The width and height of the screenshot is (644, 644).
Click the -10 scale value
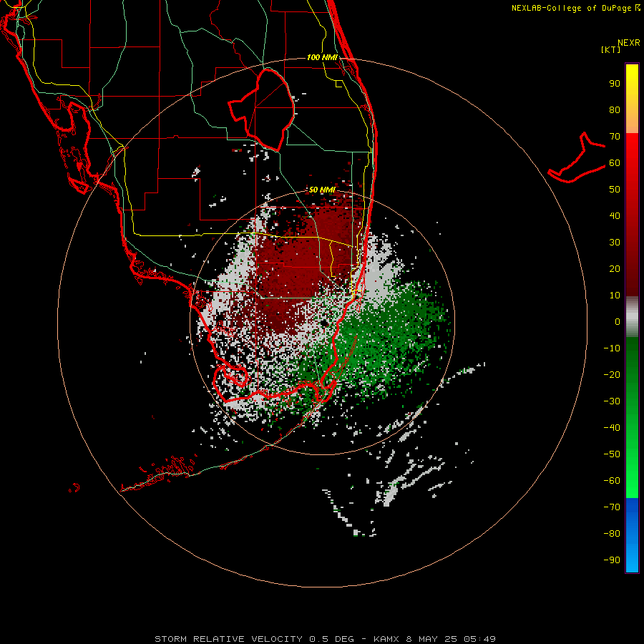click(x=612, y=348)
